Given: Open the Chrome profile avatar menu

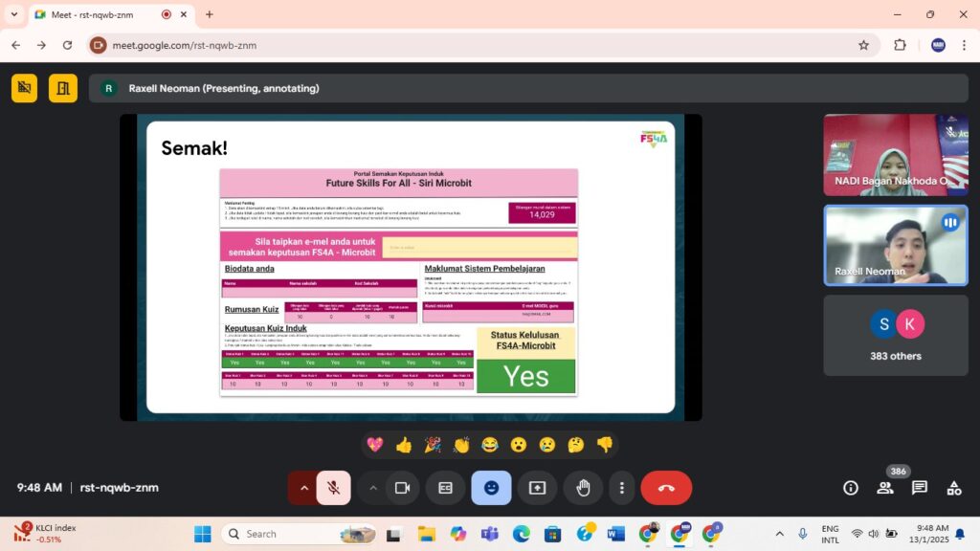Looking at the screenshot, I should tap(938, 45).
